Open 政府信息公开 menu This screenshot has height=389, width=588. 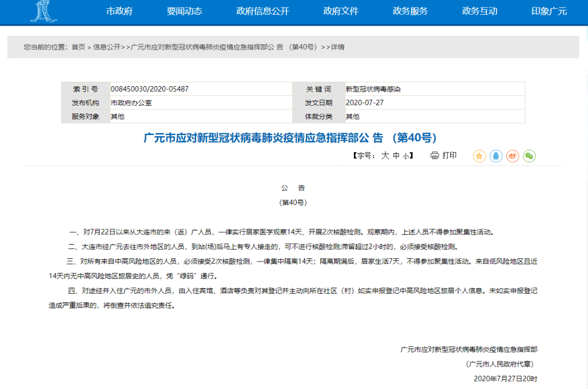pyautogui.click(x=262, y=11)
